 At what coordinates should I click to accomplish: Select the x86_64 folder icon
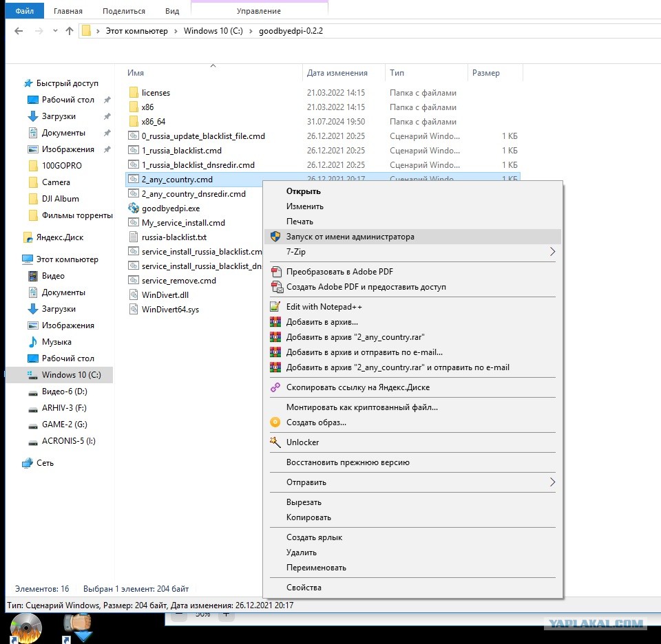(x=134, y=121)
